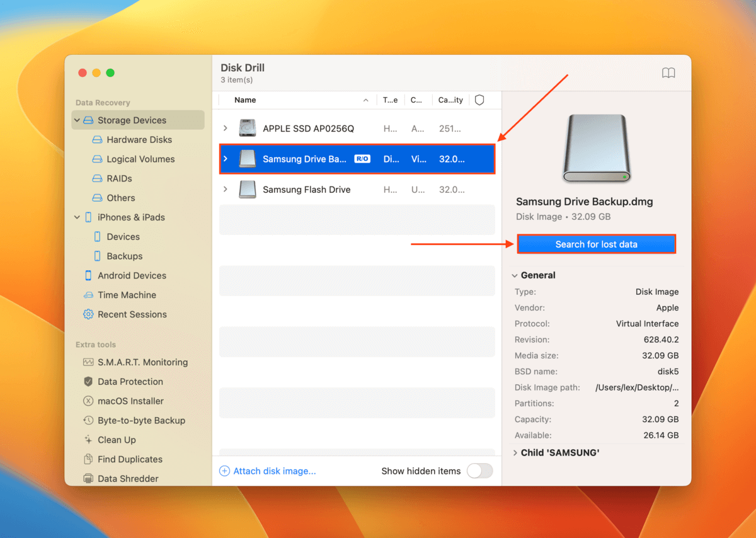Collapse the General details section
756x538 pixels.
coord(515,275)
